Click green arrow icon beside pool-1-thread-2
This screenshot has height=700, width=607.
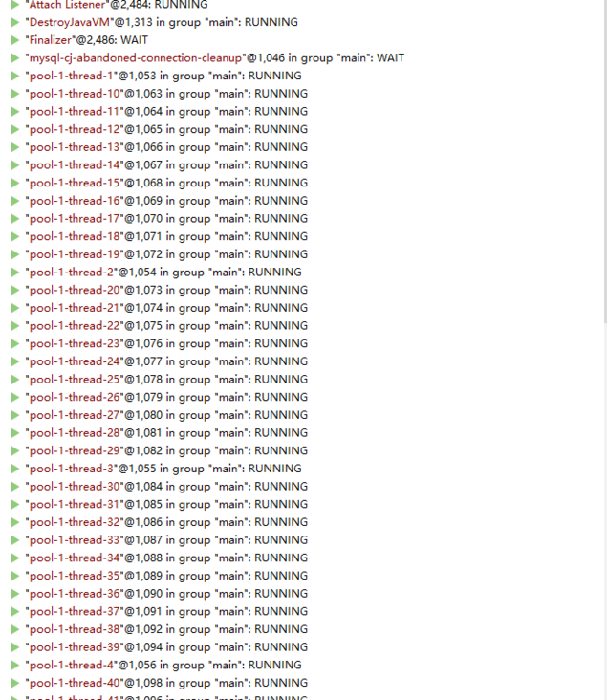pos(14,273)
